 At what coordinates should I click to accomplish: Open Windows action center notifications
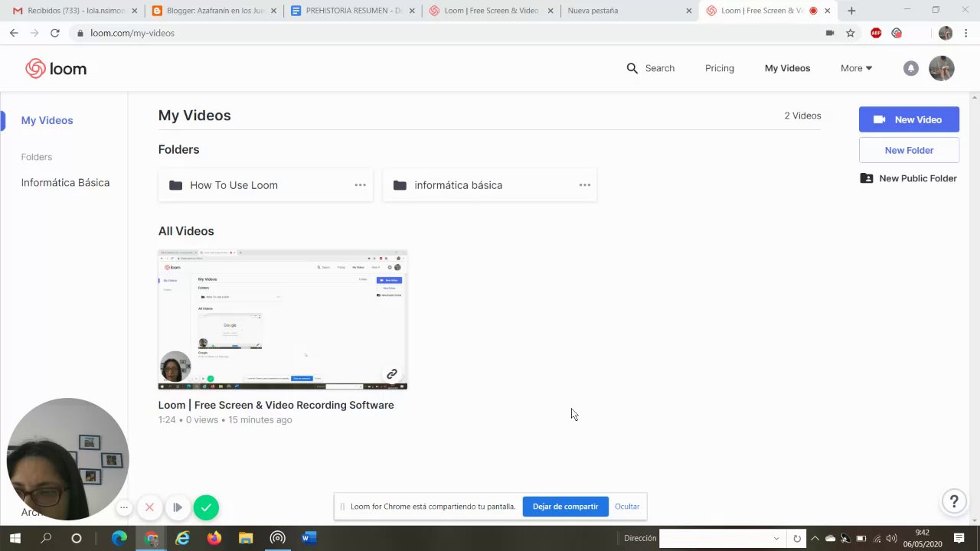(x=959, y=538)
